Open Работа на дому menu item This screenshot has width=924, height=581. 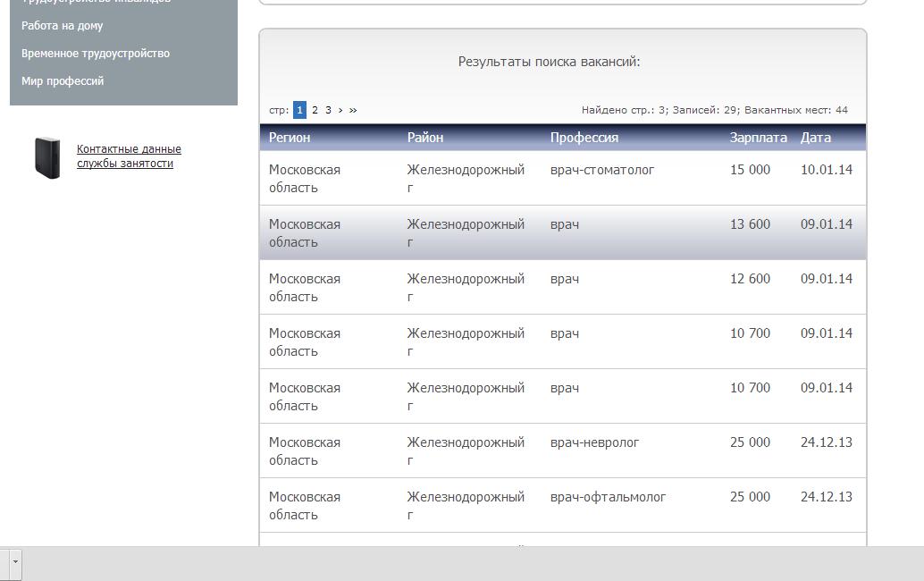[x=62, y=26]
